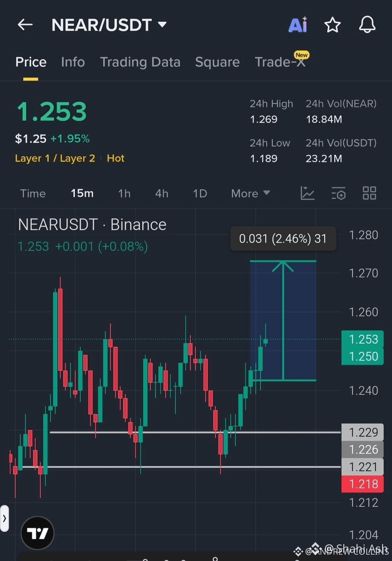
Task: Click the 24h Vol(USDT) value 23.21M
Action: [324, 159]
